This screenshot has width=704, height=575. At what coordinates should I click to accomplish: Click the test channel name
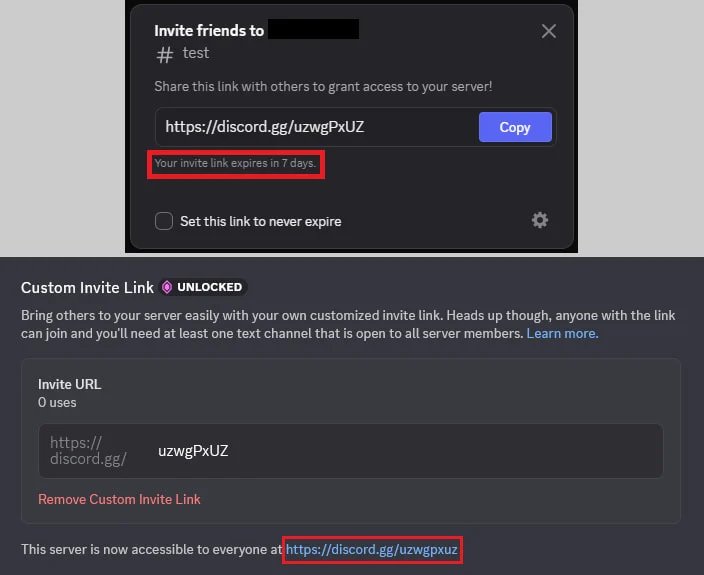[x=196, y=53]
